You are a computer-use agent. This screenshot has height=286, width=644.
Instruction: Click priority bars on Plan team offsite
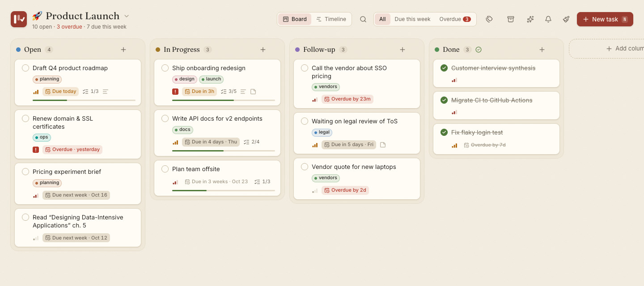tap(175, 182)
